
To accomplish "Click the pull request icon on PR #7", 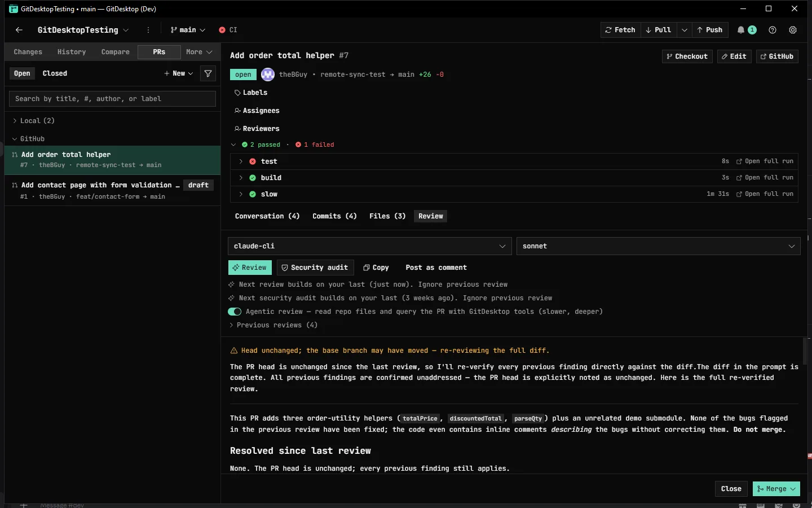I will click(15, 155).
